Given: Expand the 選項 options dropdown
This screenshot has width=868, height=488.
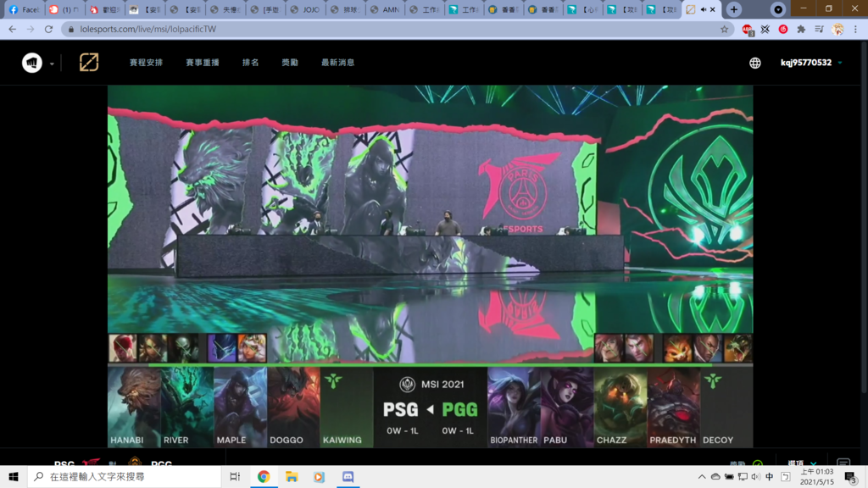Looking at the screenshot, I should pos(802,463).
